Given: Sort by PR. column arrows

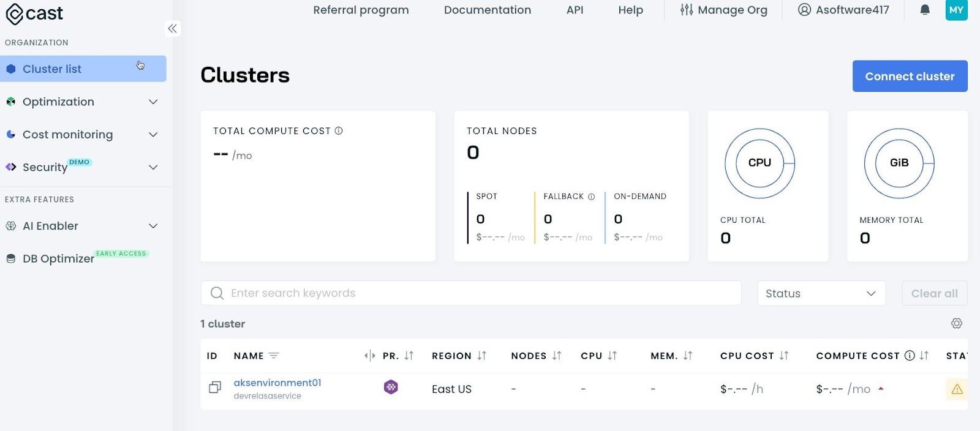Looking at the screenshot, I should pos(409,356).
